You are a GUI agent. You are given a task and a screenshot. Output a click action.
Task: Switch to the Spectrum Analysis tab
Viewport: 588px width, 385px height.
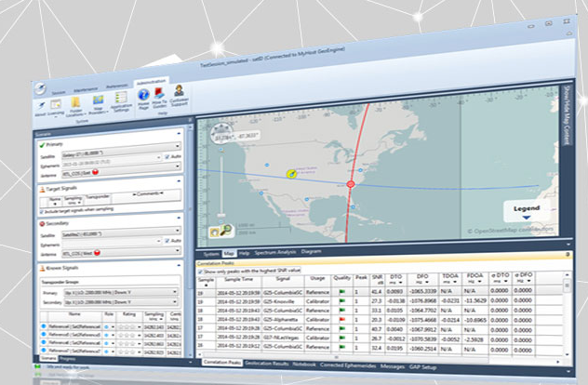(x=275, y=253)
